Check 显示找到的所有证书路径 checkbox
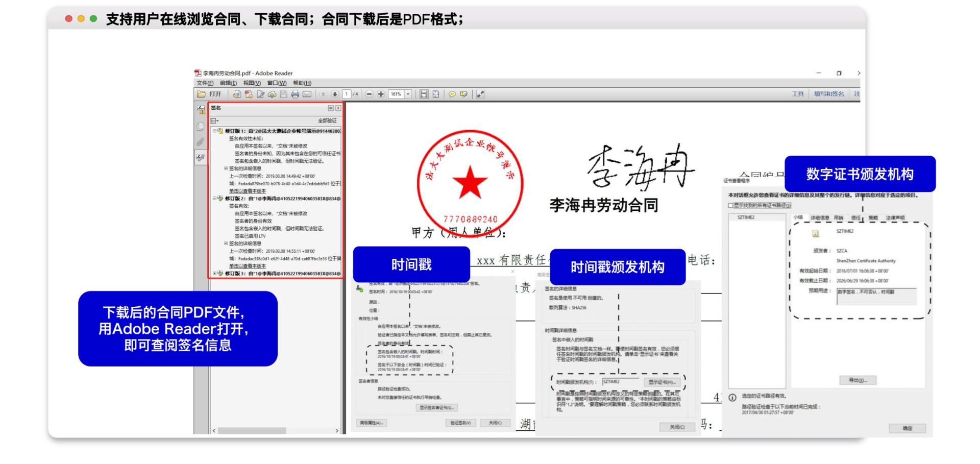 [730, 206]
